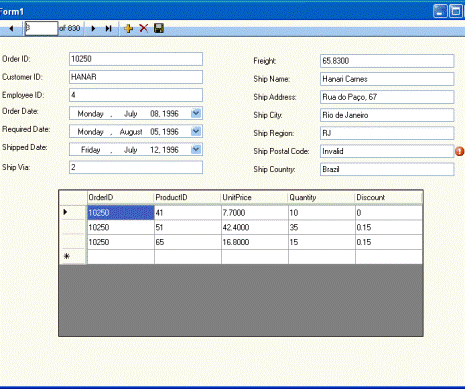Click the Ship City field Rio de Janeiro
465x389 pixels.
pyautogui.click(x=387, y=115)
